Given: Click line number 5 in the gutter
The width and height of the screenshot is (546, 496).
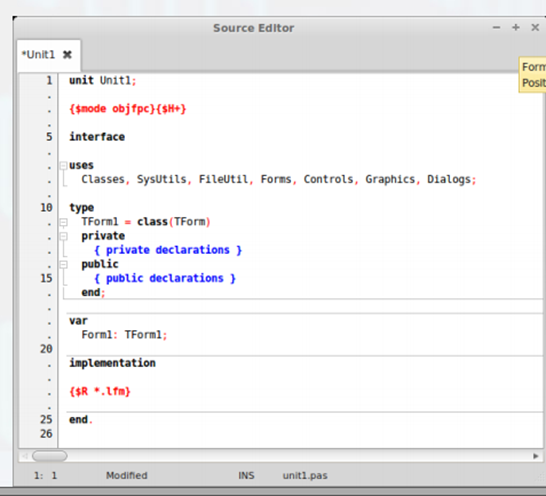Looking at the screenshot, I should [49, 137].
